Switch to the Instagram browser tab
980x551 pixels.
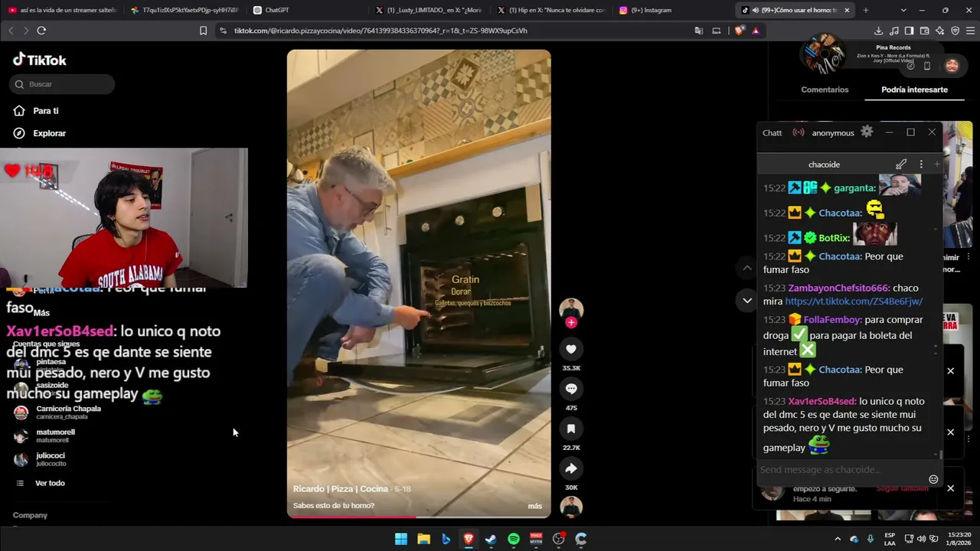(x=674, y=10)
